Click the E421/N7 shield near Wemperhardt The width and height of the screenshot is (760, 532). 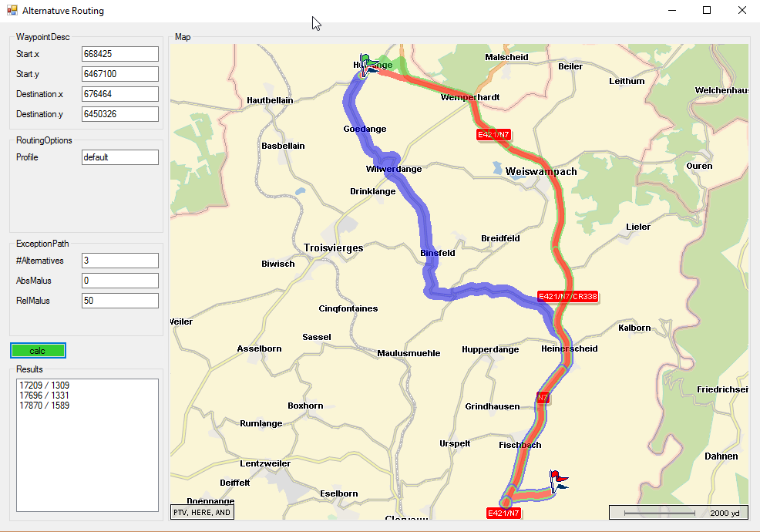point(493,134)
